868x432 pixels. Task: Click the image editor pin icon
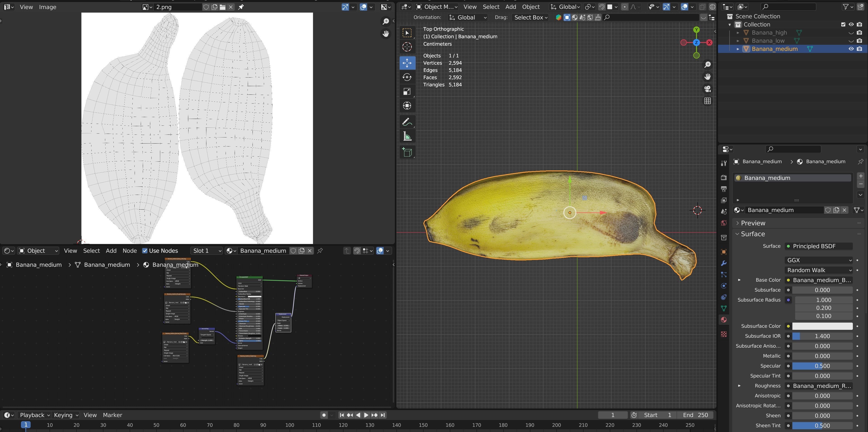pos(241,7)
